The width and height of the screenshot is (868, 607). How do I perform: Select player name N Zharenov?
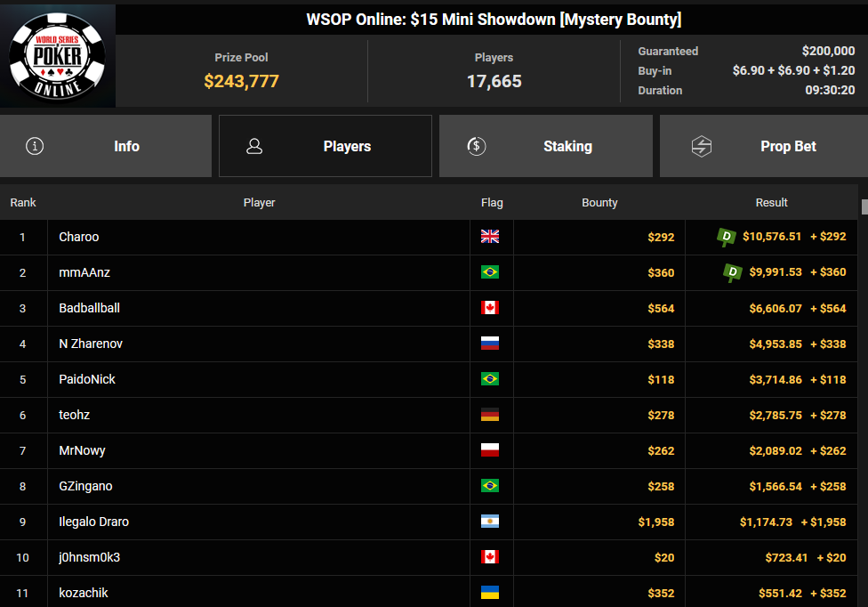pyautogui.click(x=91, y=344)
